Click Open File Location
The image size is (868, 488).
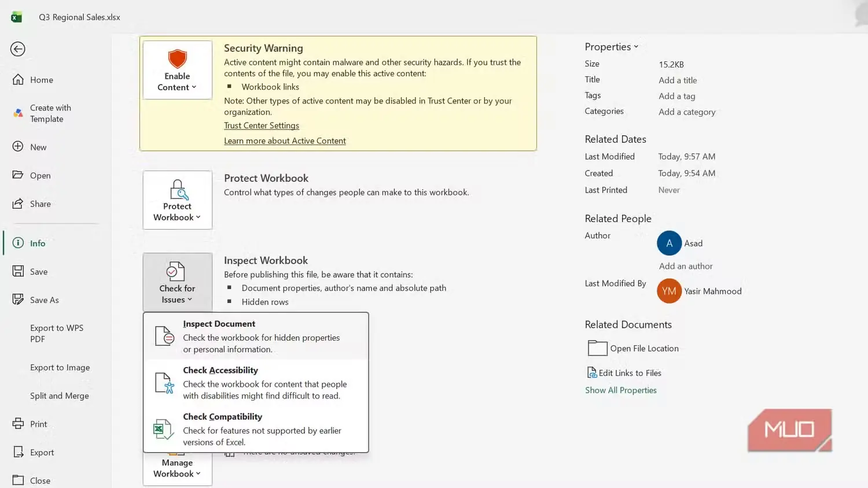point(633,348)
